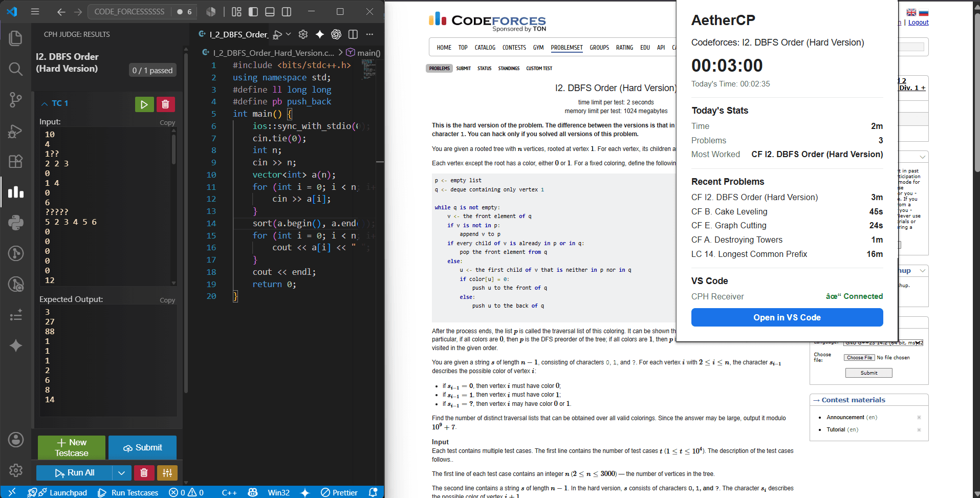Split the editor to the right

[353, 34]
